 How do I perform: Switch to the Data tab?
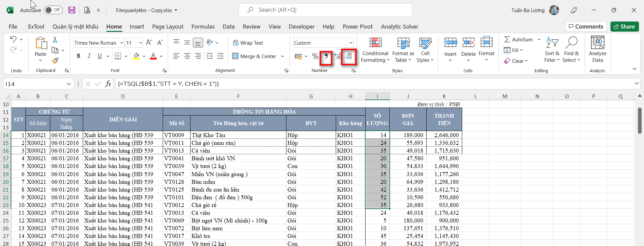[x=228, y=27]
